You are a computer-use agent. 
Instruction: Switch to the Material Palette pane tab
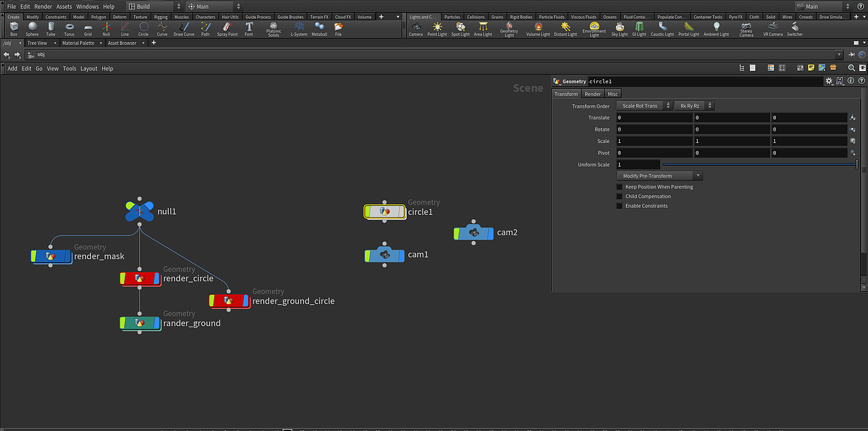click(78, 43)
